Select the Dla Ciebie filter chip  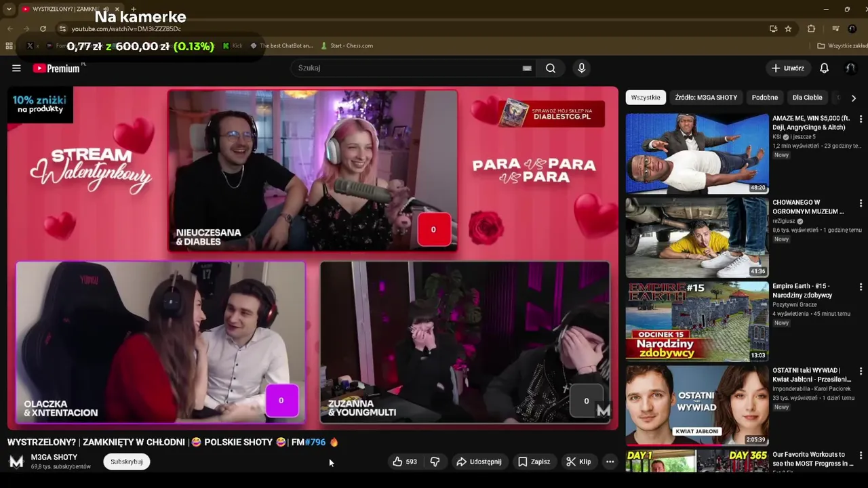[808, 98]
